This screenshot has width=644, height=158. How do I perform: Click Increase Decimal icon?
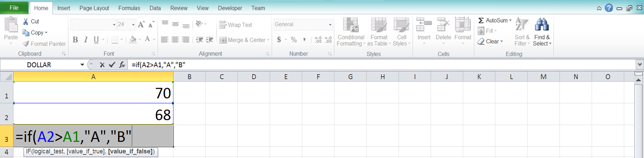click(318, 40)
